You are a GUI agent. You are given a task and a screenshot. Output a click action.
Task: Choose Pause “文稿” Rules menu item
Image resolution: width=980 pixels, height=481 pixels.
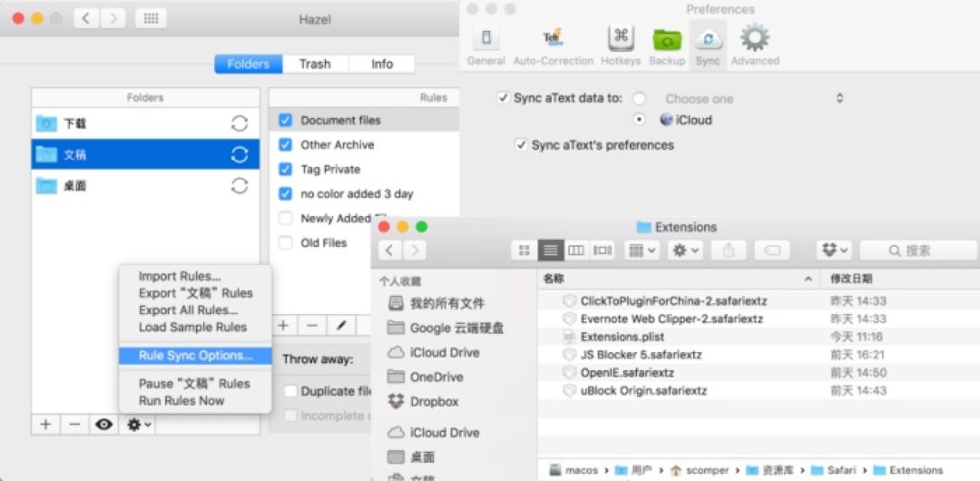tap(195, 384)
